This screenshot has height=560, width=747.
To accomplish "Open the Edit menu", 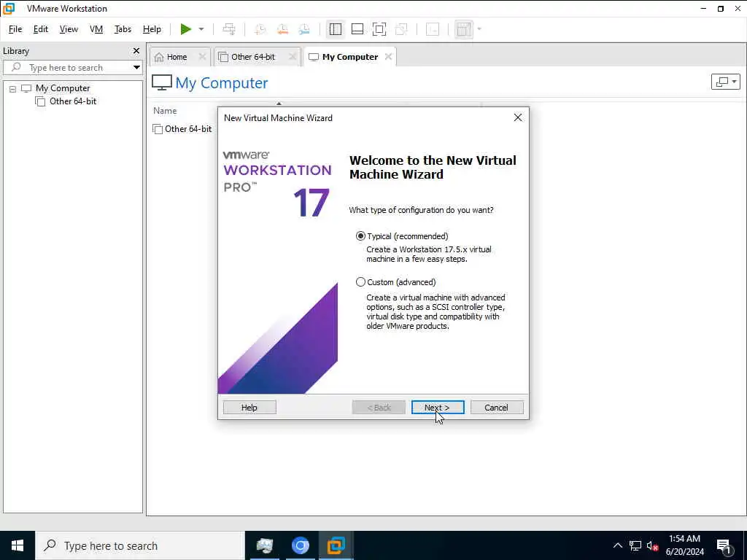I will pyautogui.click(x=41, y=29).
